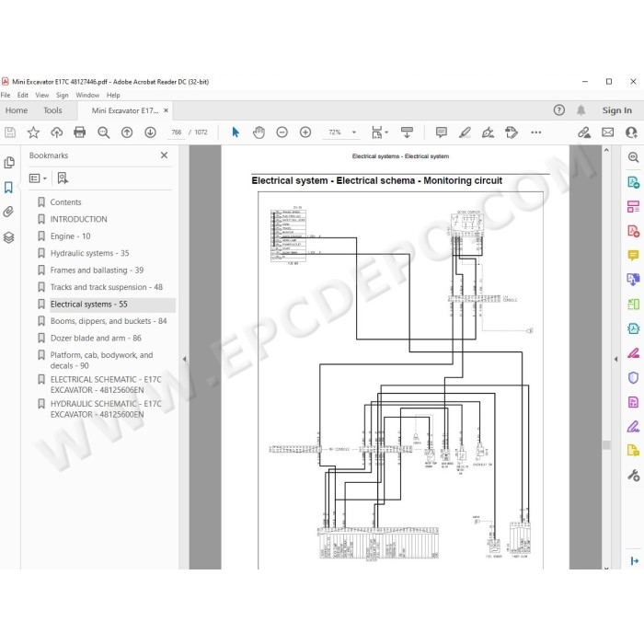Open the View menu
Viewport: 644px width, 644px height.
[x=42, y=95]
